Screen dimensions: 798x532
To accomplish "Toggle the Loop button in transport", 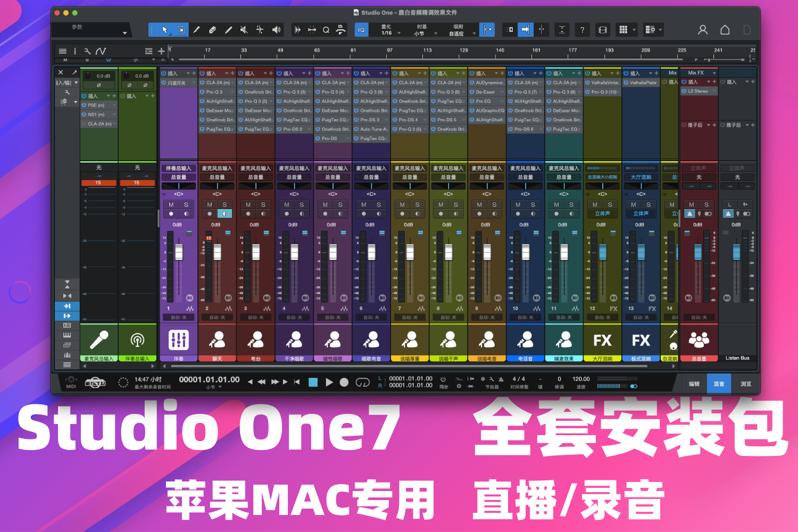I will point(362,382).
